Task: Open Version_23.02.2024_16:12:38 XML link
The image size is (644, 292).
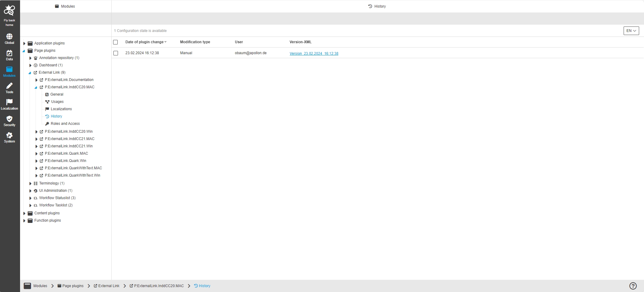Action: (x=314, y=54)
